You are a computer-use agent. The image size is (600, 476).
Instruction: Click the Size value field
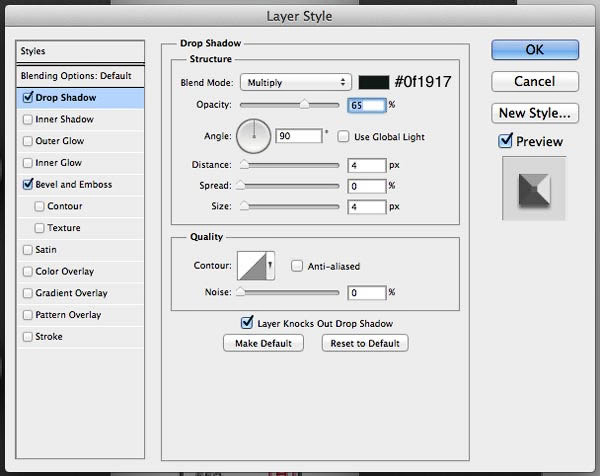367,207
